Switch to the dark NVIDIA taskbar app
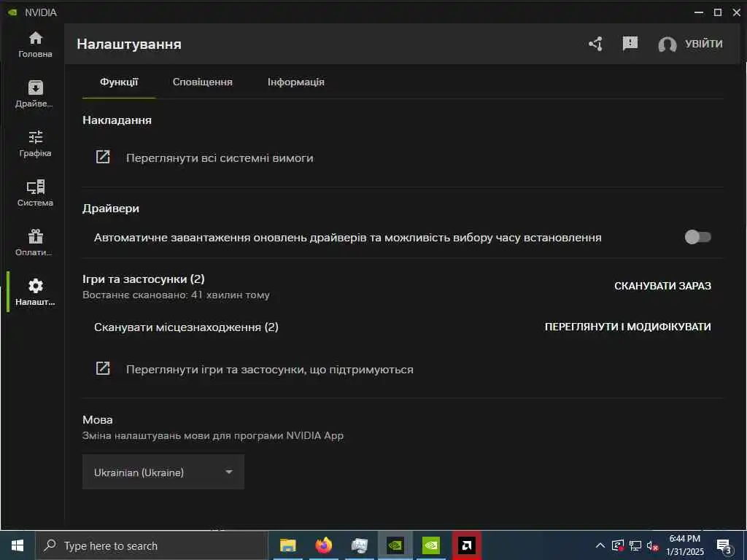The width and height of the screenshot is (747, 560). pos(395,545)
